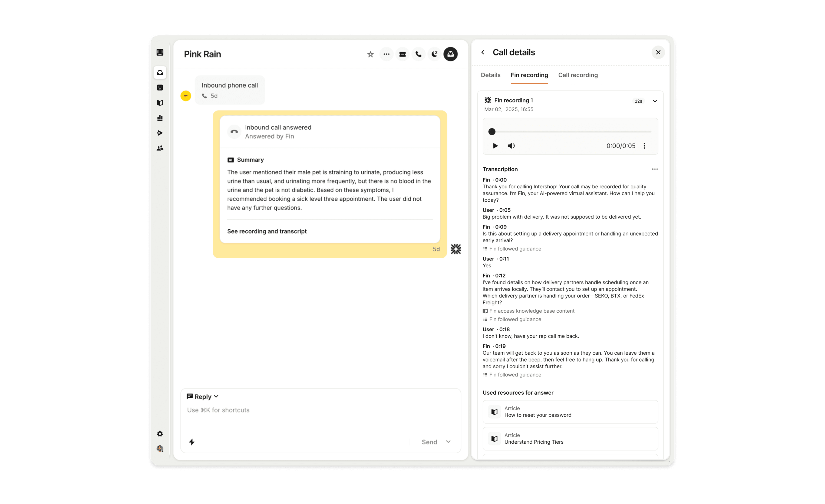Snooze the conversation using the moon icon
Viewport: 825px width, 504px height.
(435, 54)
